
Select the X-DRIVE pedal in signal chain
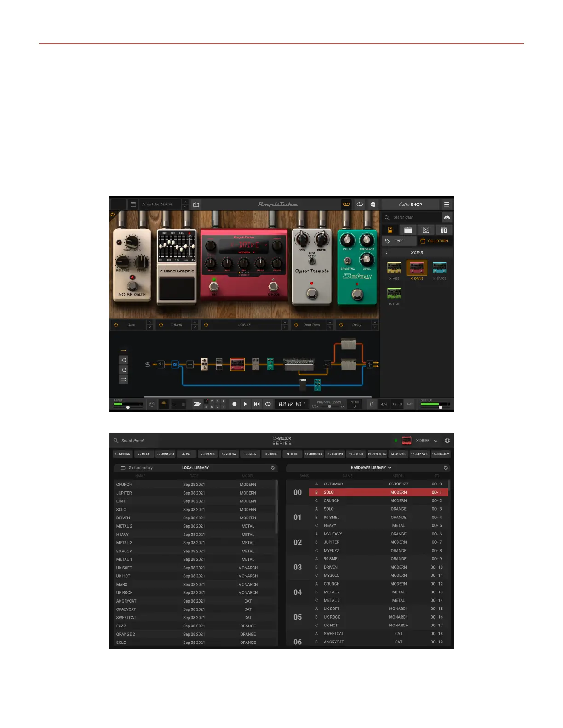coord(237,364)
